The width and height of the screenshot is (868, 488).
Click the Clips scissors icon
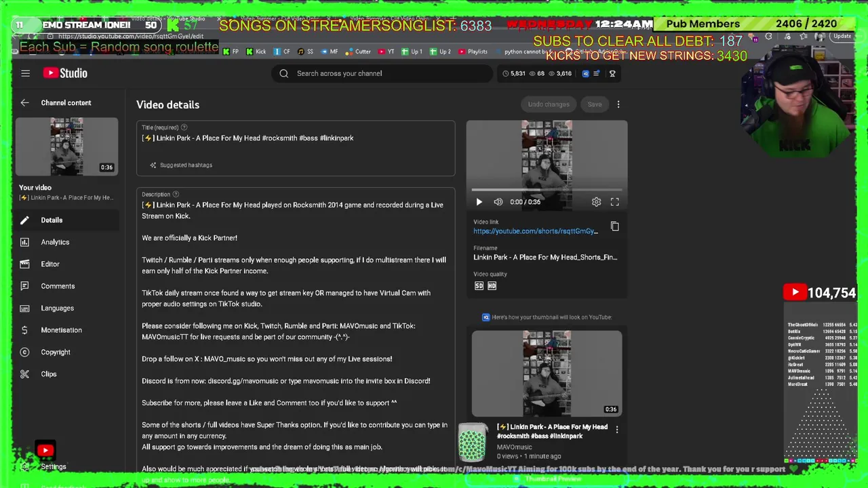point(24,374)
